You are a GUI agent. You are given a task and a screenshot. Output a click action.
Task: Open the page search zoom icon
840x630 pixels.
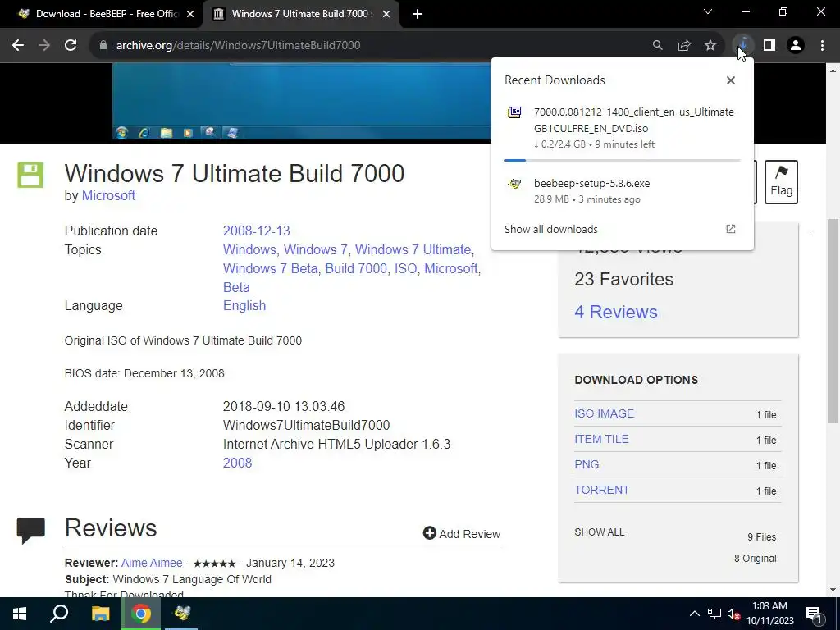click(x=657, y=46)
